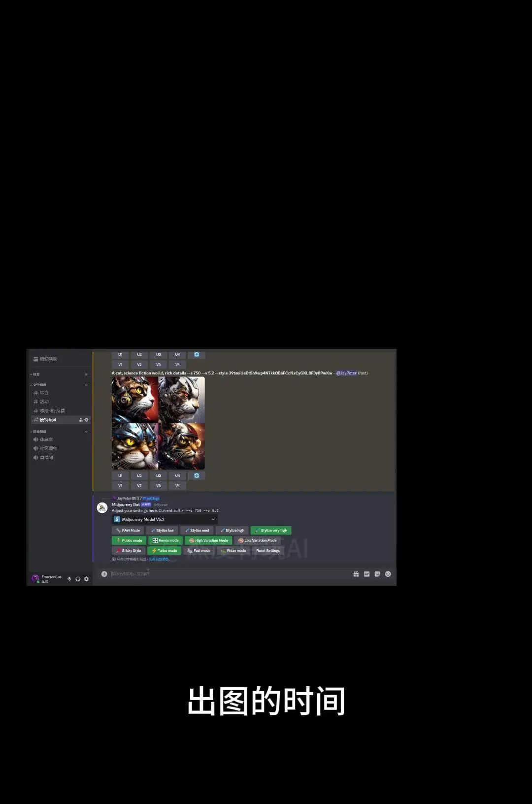Screen dimensions: 532x804
Task: Click Reset Settings button
Action: click(267, 551)
